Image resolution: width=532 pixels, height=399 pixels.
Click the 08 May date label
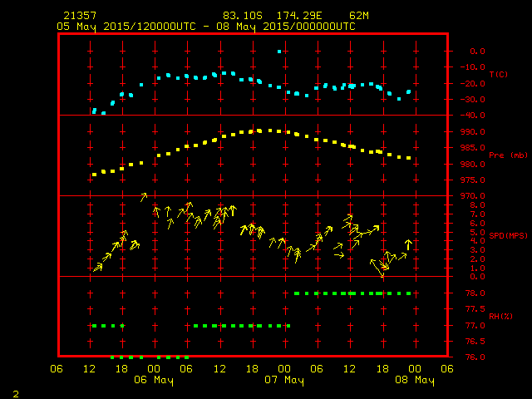pyautogui.click(x=413, y=380)
